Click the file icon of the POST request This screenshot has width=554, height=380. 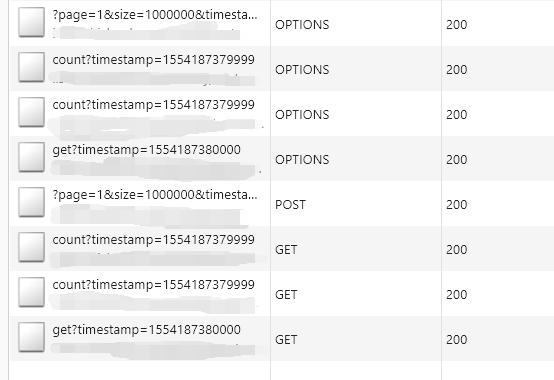(31, 202)
